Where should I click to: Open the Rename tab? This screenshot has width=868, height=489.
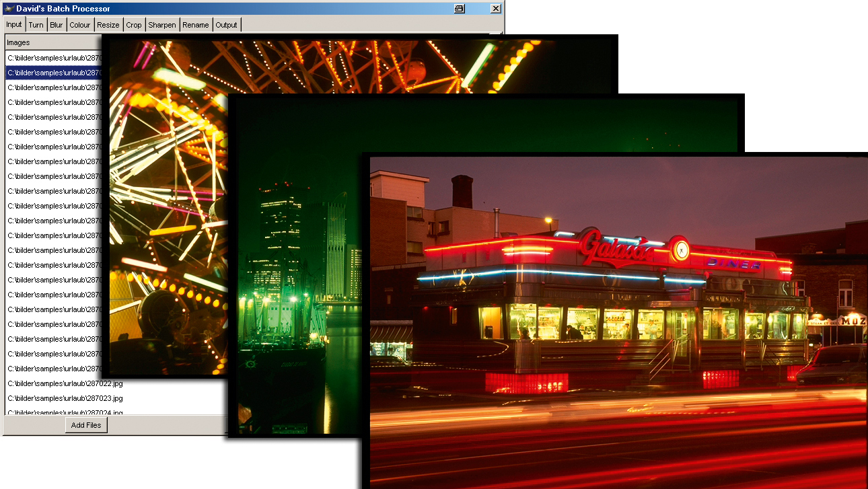(x=196, y=25)
